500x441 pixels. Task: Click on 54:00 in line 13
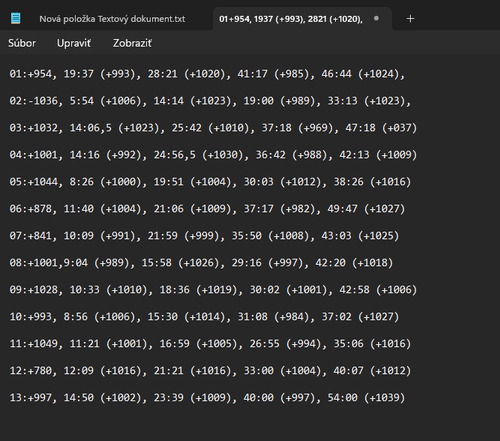342,398
